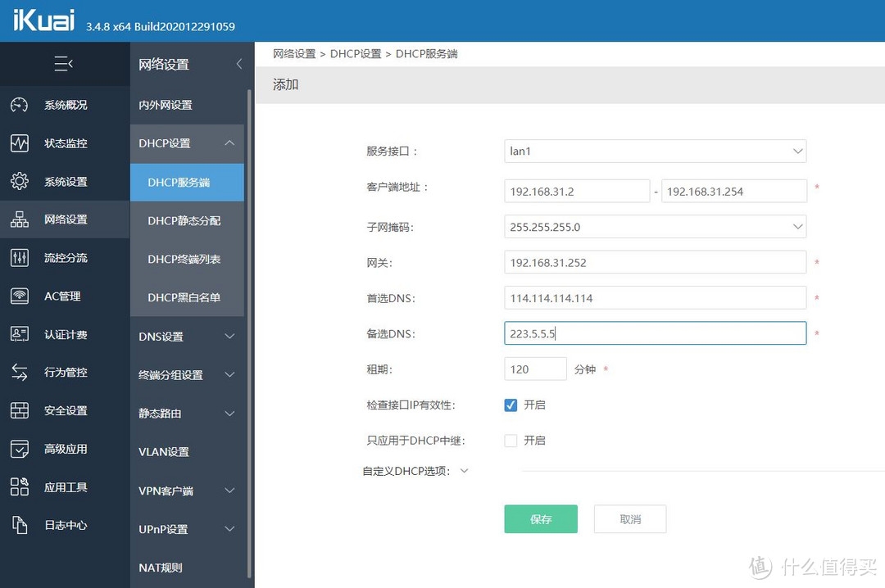Click the 网关 192.168.31.252 field
The height and width of the screenshot is (588, 885).
[655, 262]
